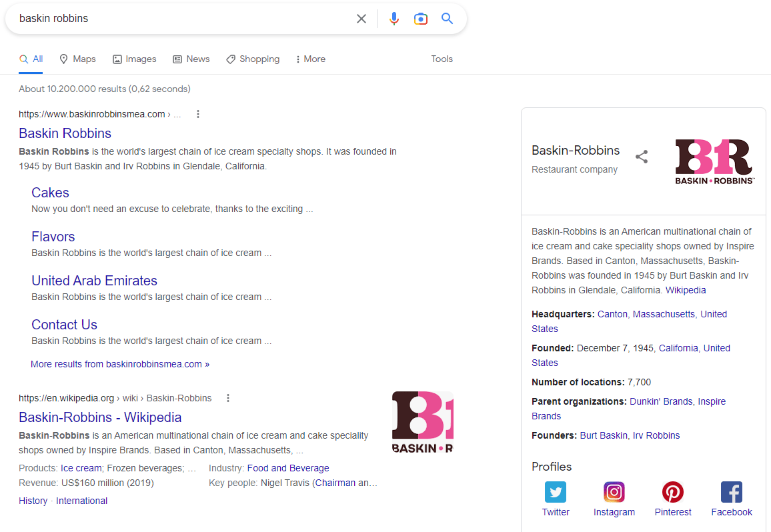The height and width of the screenshot is (532, 771).
Task: Click the Baskin-Robbins knowledge panel title
Action: pyautogui.click(x=576, y=151)
